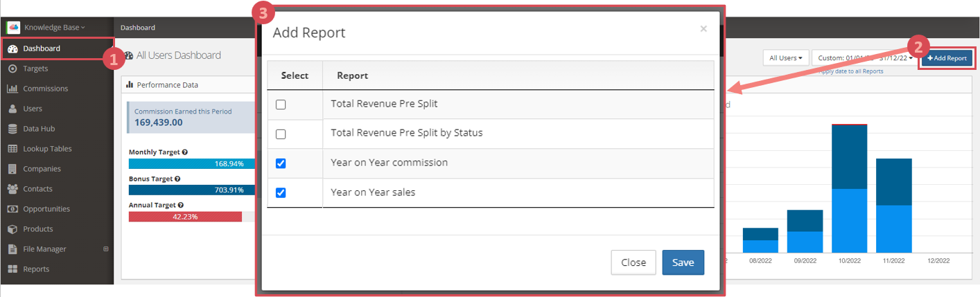Dismiss the Add Report dialog with X
980x297 pixels.
tap(703, 29)
